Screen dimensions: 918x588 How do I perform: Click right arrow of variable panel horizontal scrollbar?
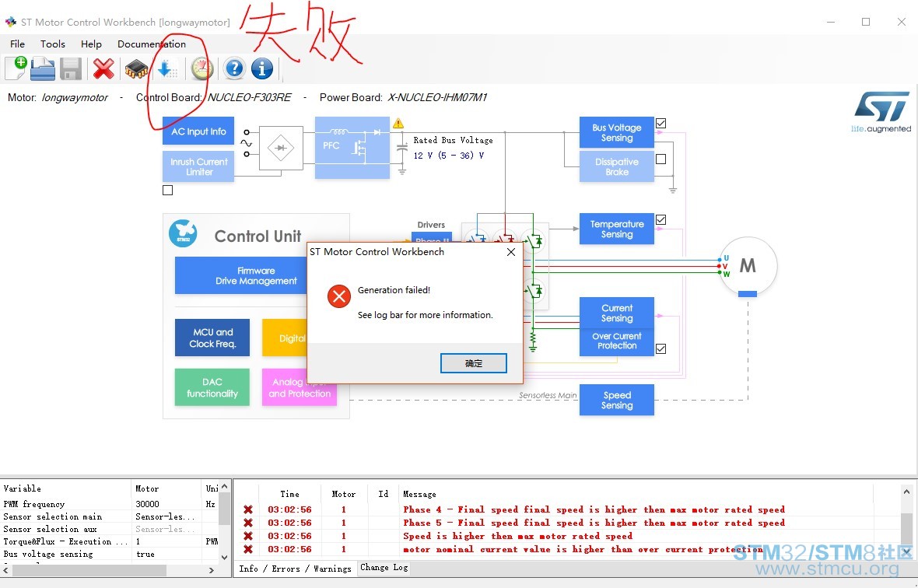click(212, 570)
